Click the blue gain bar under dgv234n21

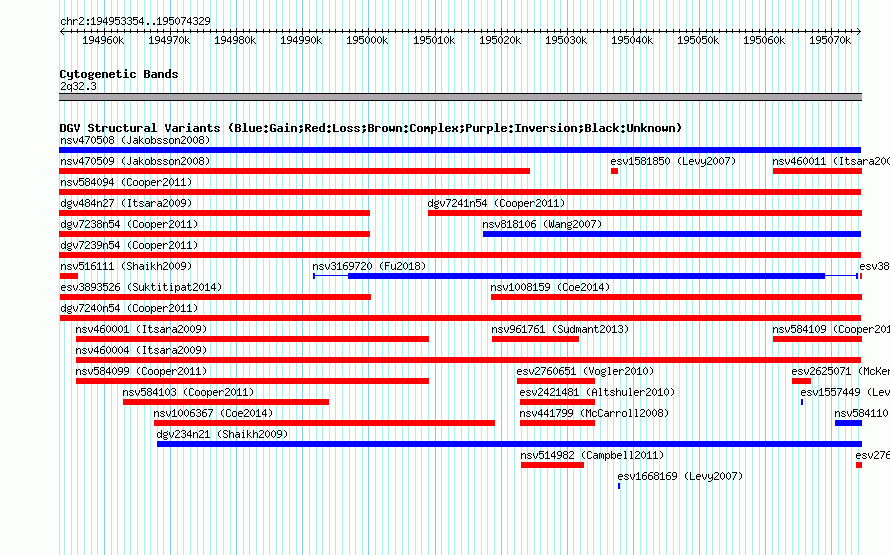(509, 444)
